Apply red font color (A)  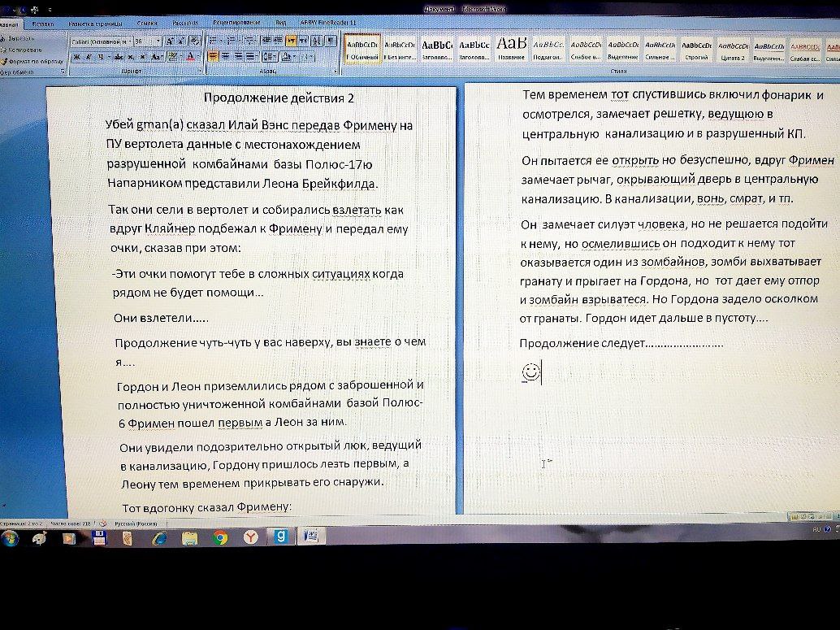pos(190,57)
